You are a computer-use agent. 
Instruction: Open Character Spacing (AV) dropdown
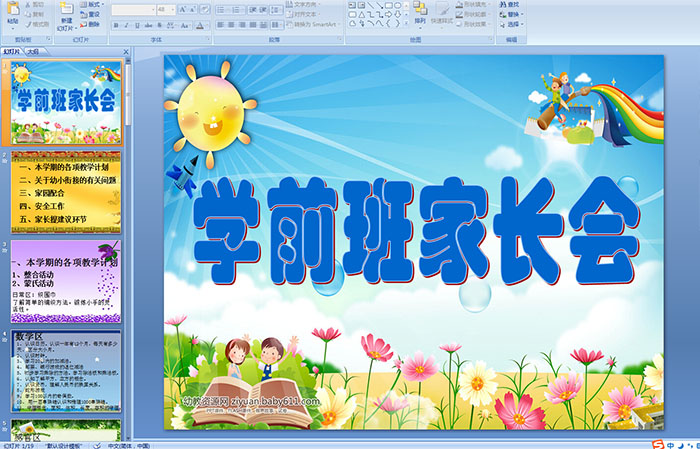click(171, 25)
